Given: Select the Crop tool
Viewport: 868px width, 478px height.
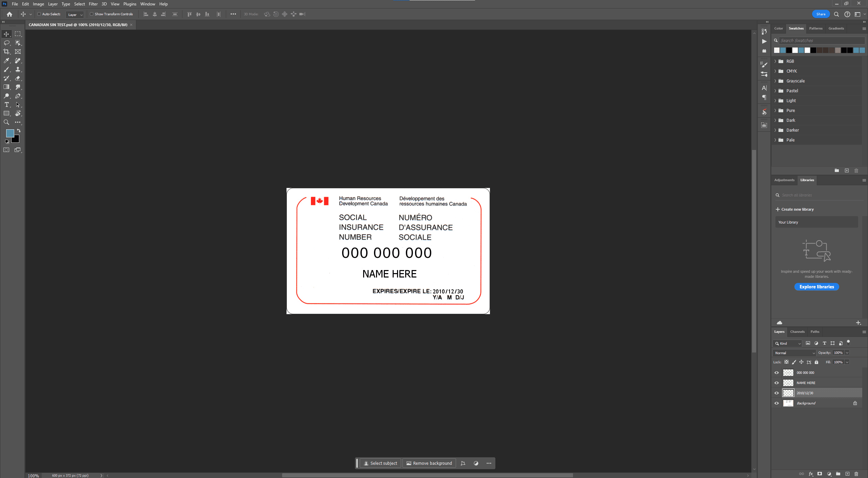Looking at the screenshot, I should pyautogui.click(x=6, y=52).
